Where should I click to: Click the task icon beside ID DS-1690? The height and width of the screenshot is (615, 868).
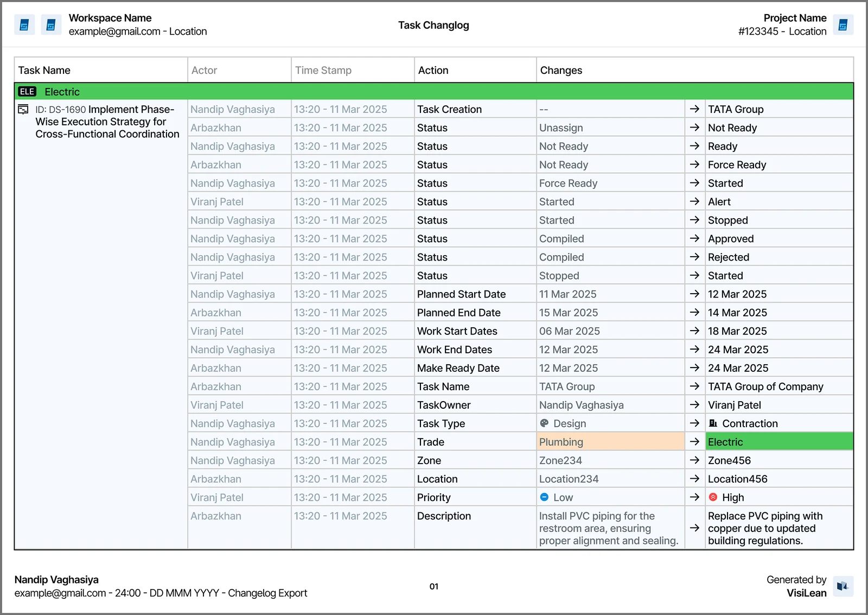[23, 109]
